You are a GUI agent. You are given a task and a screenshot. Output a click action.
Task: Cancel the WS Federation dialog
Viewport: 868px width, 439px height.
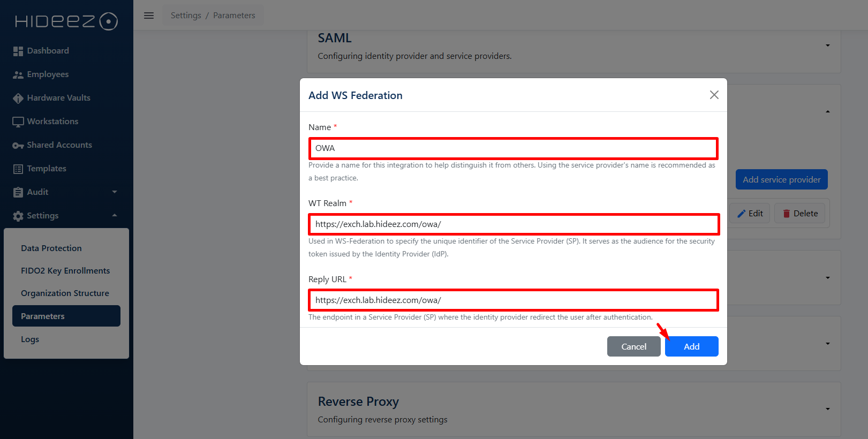[x=633, y=346]
